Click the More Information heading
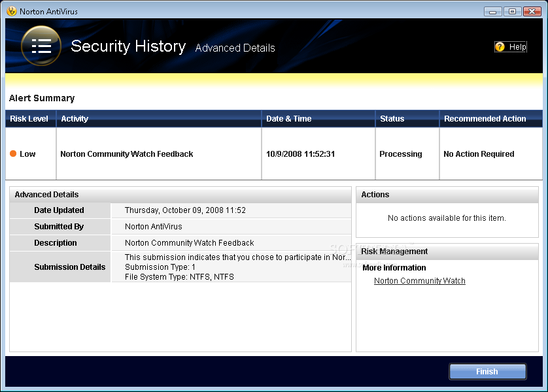Screen dimensions: 548x392 [394, 268]
